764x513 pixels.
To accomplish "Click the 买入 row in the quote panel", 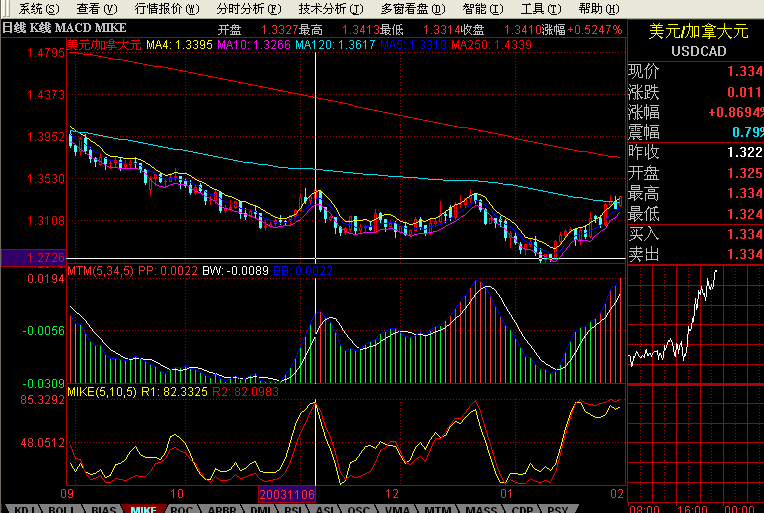I will pos(696,234).
